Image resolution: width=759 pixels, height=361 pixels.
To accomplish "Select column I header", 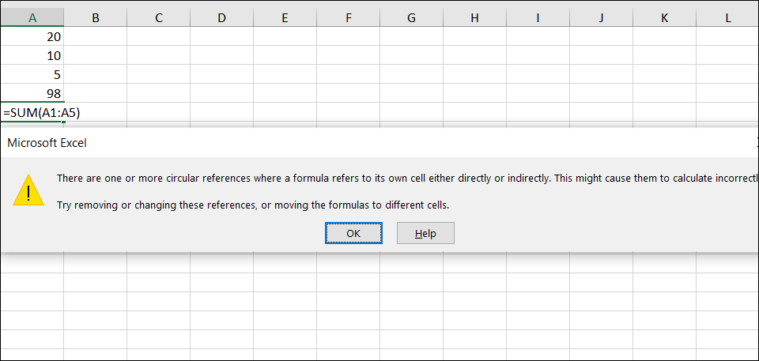I will [x=538, y=18].
